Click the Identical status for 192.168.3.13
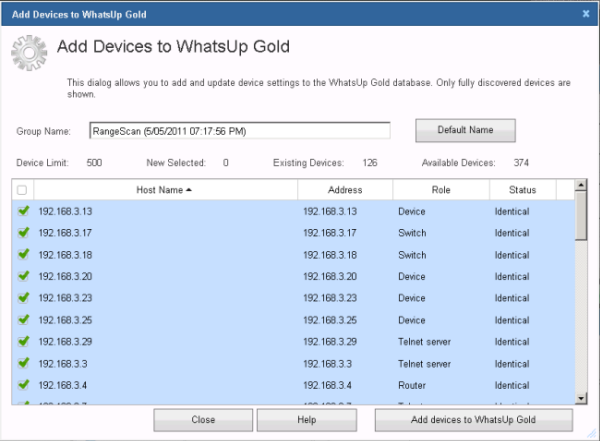The height and width of the screenshot is (441, 600). tap(512, 211)
